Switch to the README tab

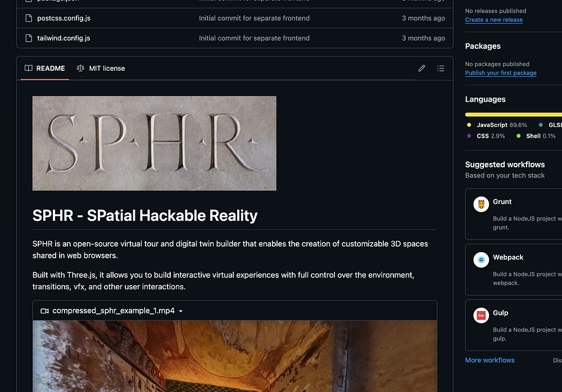click(x=44, y=69)
